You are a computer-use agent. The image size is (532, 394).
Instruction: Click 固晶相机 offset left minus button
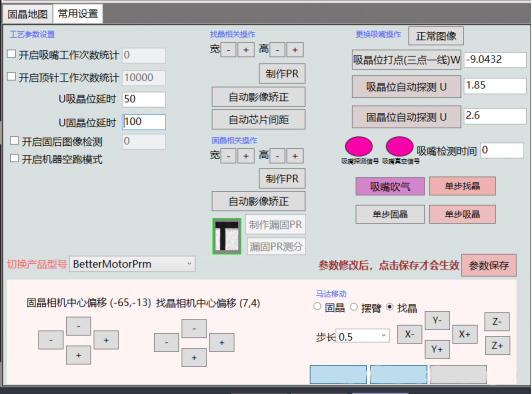(x=51, y=340)
